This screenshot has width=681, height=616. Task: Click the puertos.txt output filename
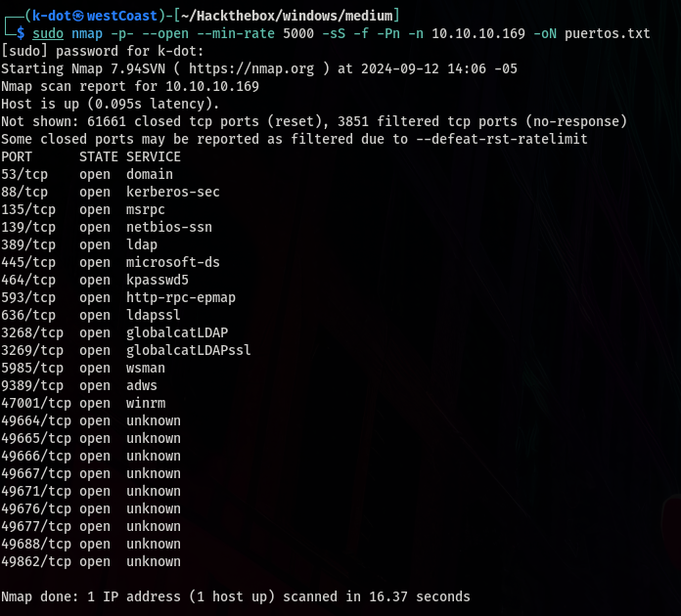(608, 34)
